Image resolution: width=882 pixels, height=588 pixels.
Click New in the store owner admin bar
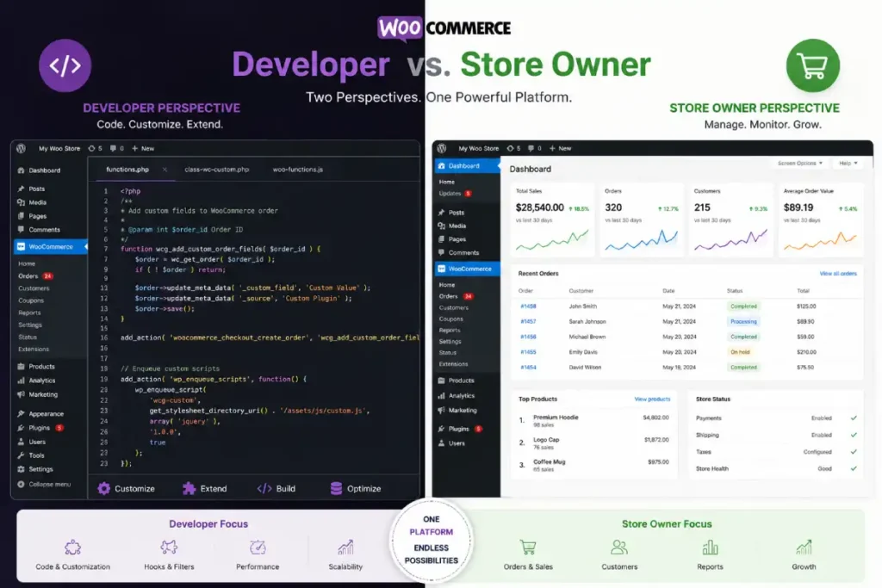point(560,148)
